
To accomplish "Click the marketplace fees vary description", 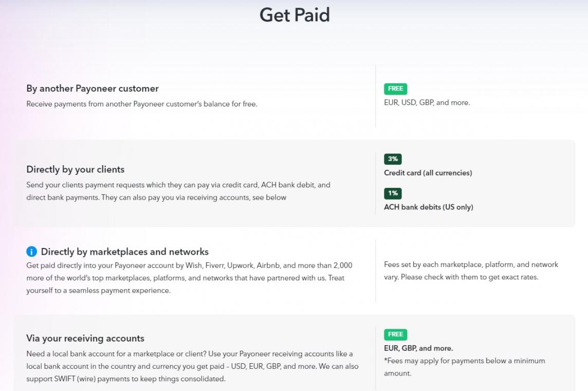I will point(471,271).
